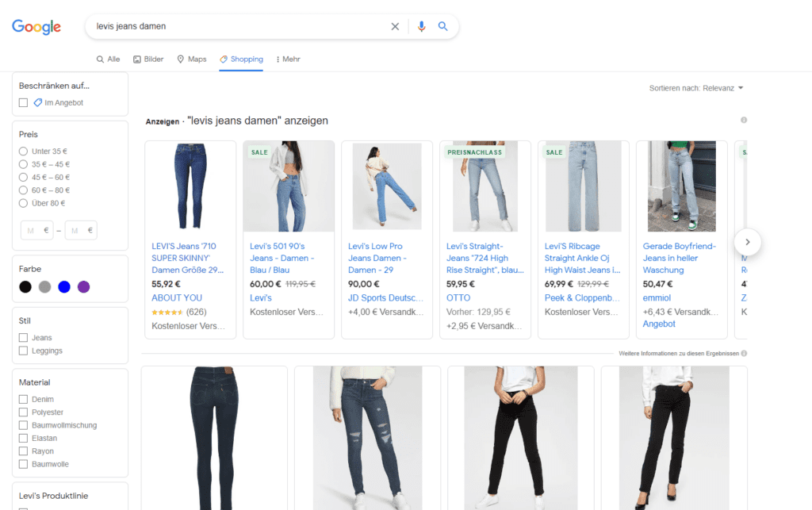
Task: Click the JD Sports seller link
Action: 386,297
